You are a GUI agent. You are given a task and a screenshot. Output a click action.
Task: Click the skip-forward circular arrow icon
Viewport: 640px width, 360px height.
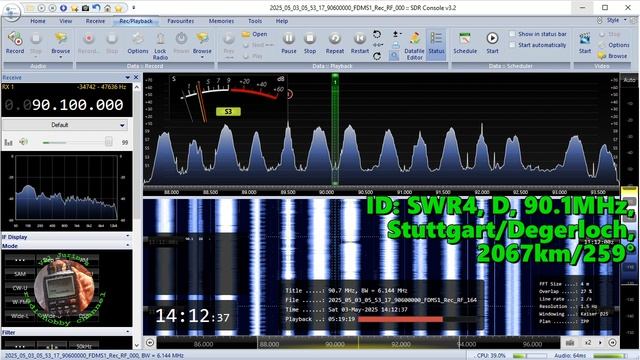tap(377, 56)
